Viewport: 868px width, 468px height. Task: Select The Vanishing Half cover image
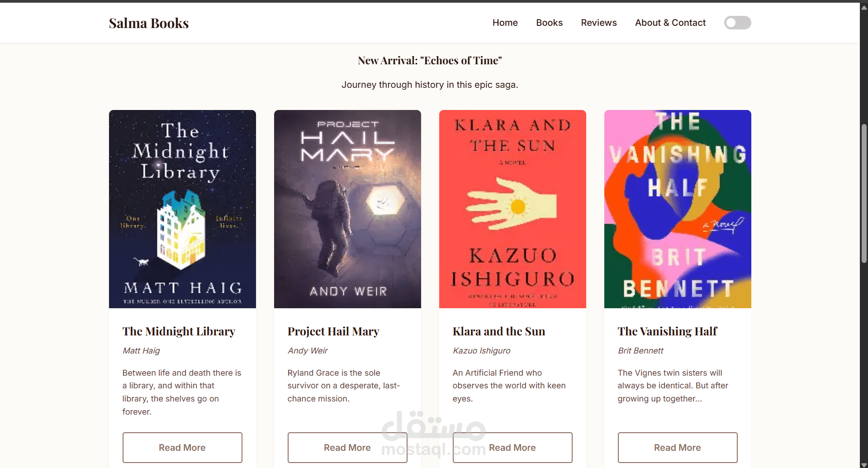pos(678,209)
